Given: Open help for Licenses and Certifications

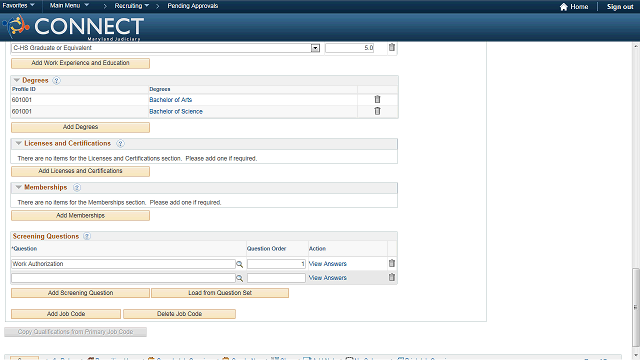Looking at the screenshot, I should (x=120, y=143).
